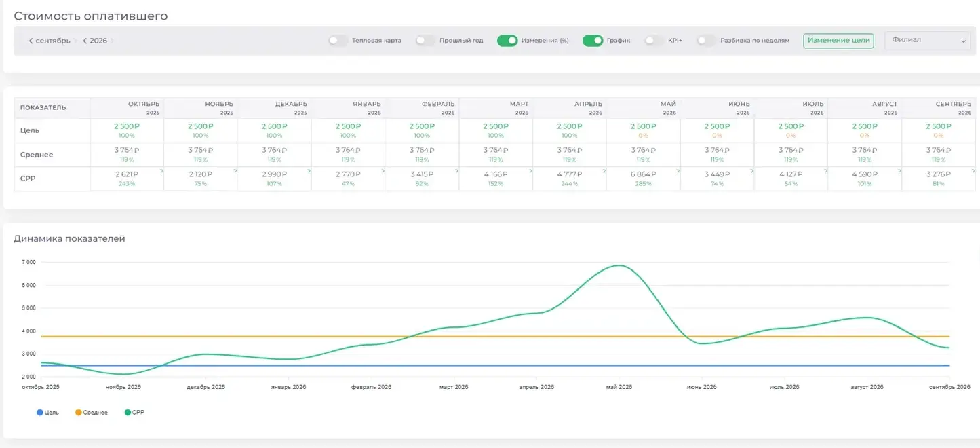Toggle the green CPP series in chart legend
Screen dimensions: 980x448
point(135,413)
